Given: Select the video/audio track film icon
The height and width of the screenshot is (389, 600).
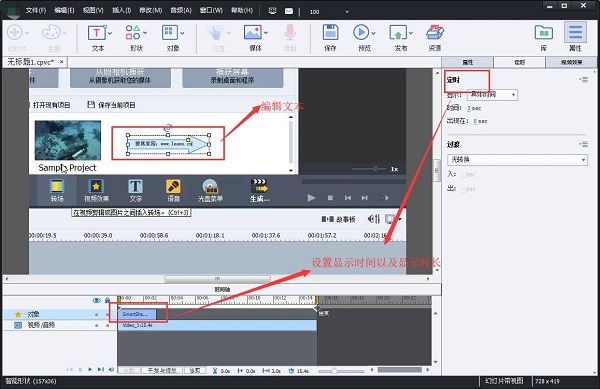Looking at the screenshot, I should [18, 325].
